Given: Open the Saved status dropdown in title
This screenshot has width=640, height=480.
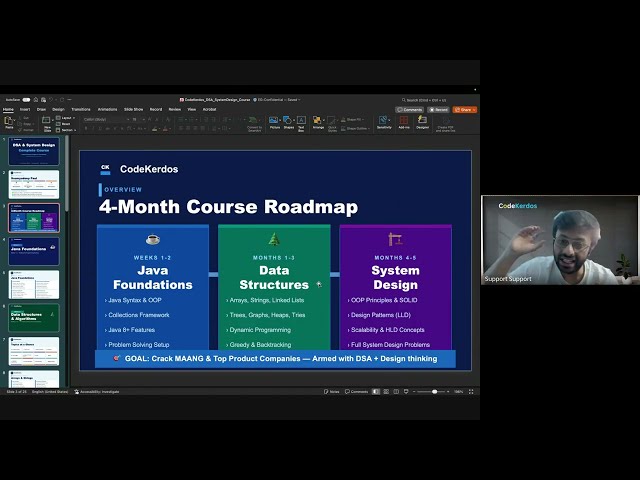Looking at the screenshot, I should click(x=294, y=100).
